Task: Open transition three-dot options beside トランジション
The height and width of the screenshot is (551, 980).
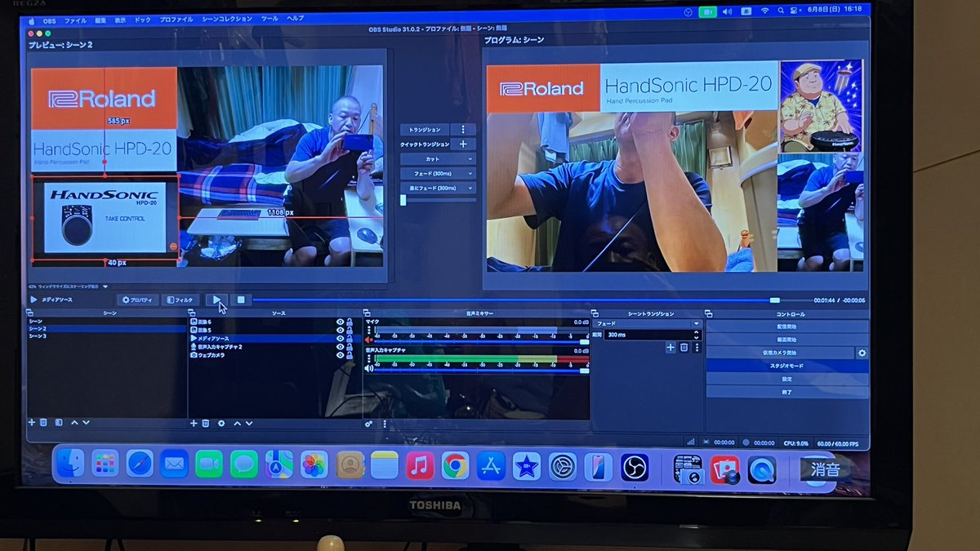Action: coord(463,130)
